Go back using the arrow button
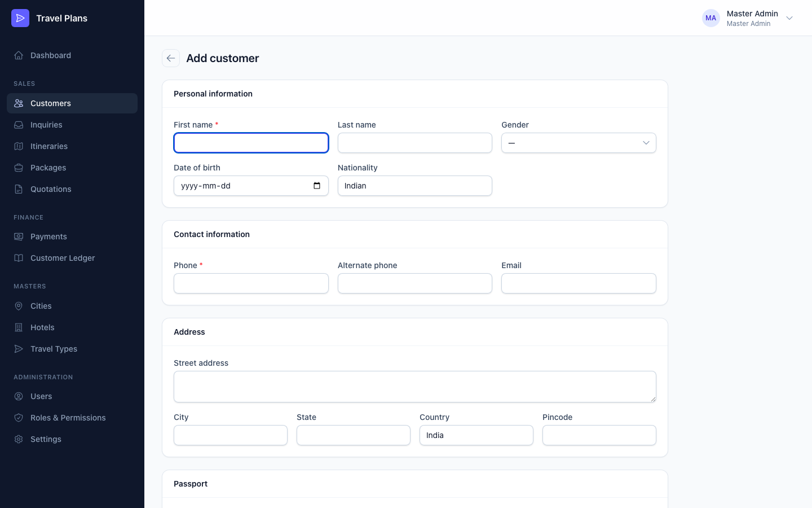Viewport: 812px width, 508px height. tap(171, 58)
